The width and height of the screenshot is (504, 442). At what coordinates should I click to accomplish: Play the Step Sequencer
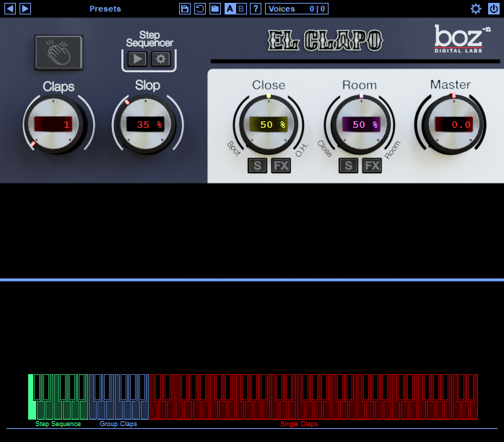pyautogui.click(x=136, y=59)
